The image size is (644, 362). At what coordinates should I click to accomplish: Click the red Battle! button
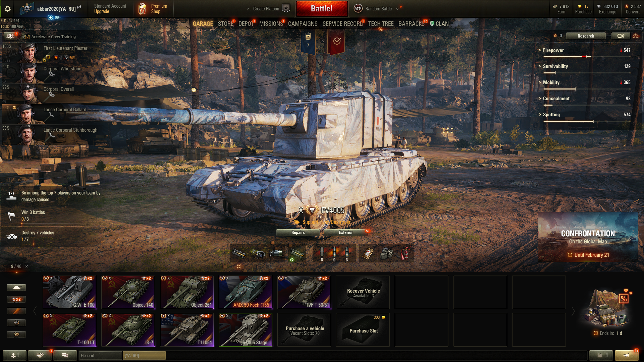pyautogui.click(x=322, y=9)
